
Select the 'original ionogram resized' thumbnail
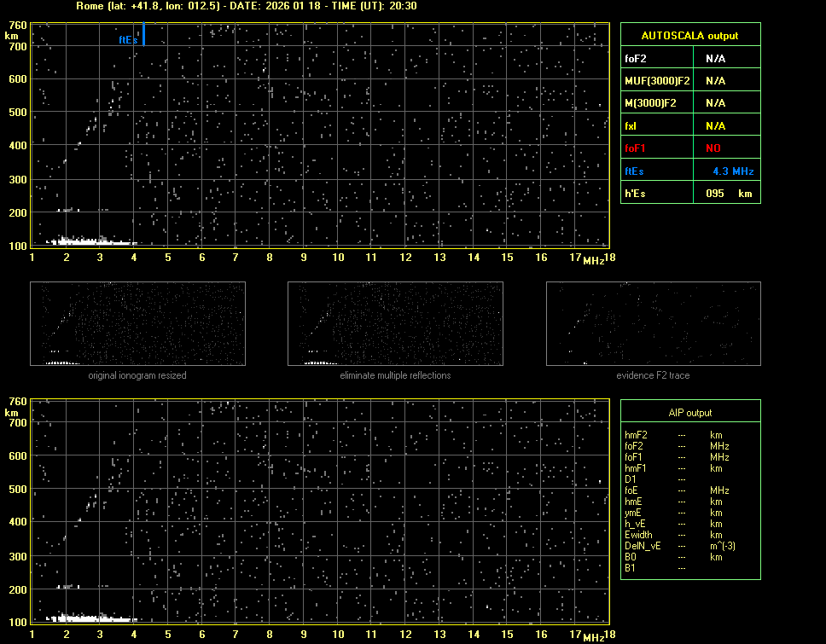tap(137, 324)
